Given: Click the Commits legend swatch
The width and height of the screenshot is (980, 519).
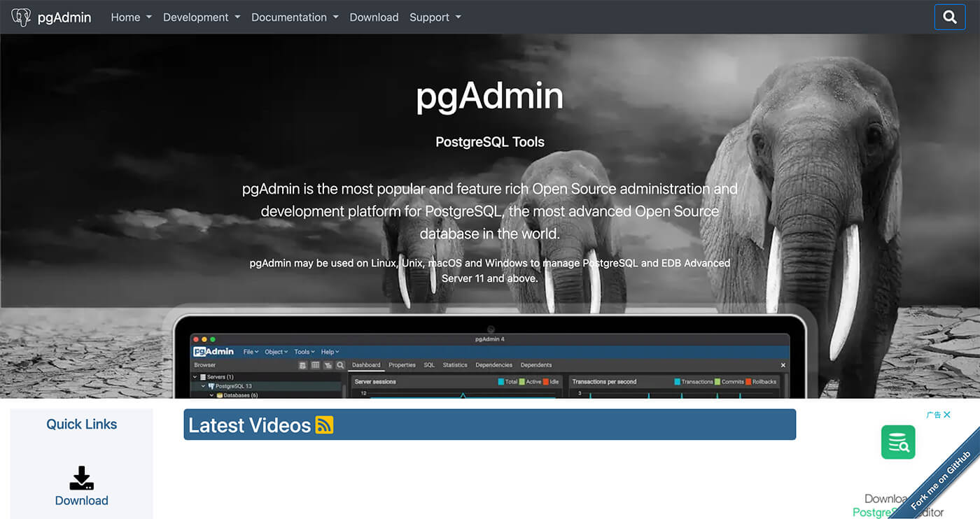Looking at the screenshot, I should click(x=717, y=382).
